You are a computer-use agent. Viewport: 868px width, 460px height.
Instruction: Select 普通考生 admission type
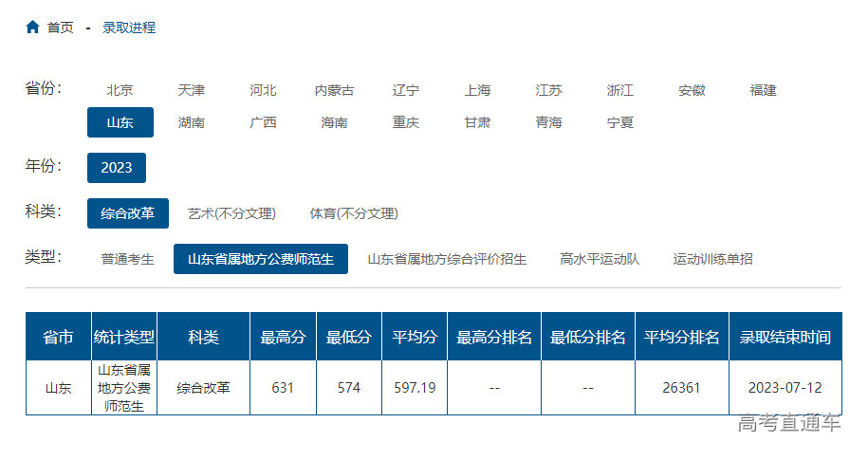pyautogui.click(x=127, y=259)
